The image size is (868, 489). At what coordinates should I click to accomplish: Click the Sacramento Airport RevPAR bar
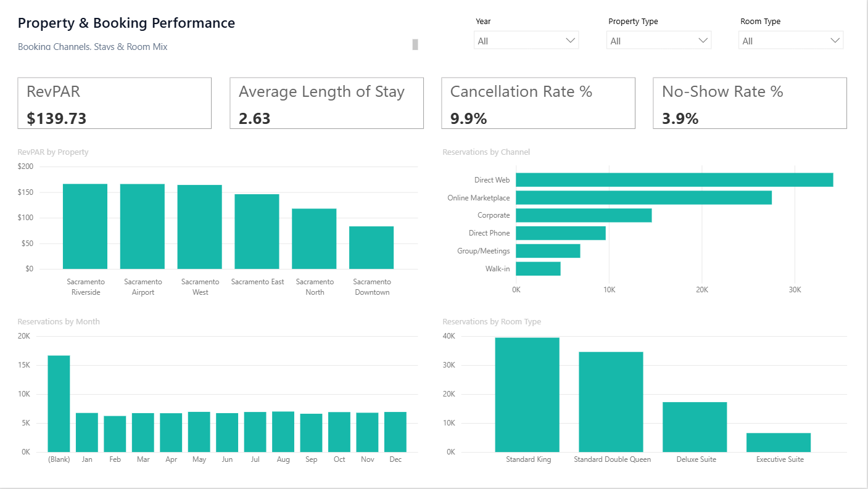(x=143, y=226)
